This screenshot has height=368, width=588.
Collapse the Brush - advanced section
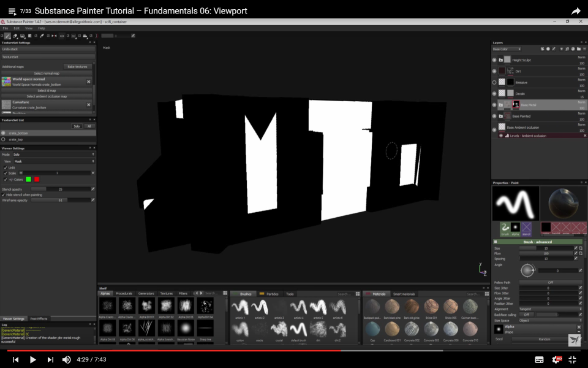538,242
